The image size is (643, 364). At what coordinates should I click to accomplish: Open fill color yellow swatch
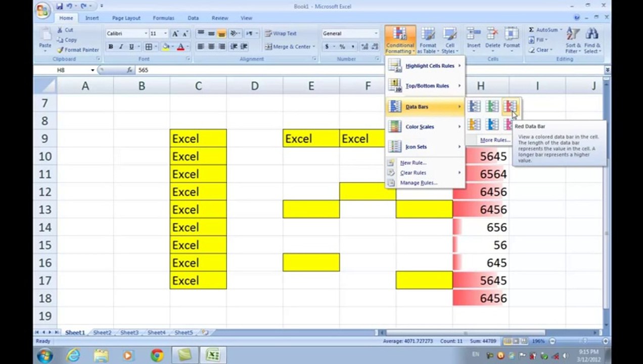165,47
